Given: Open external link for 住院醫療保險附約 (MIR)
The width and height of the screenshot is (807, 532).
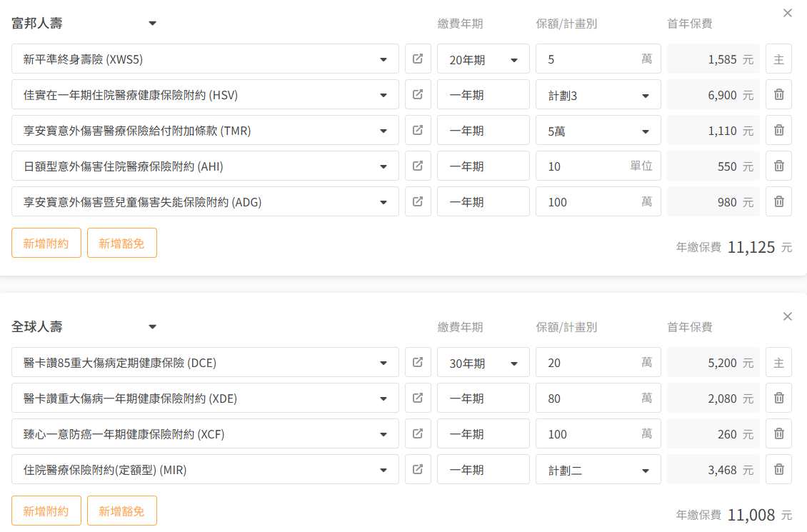Looking at the screenshot, I should (x=418, y=470).
